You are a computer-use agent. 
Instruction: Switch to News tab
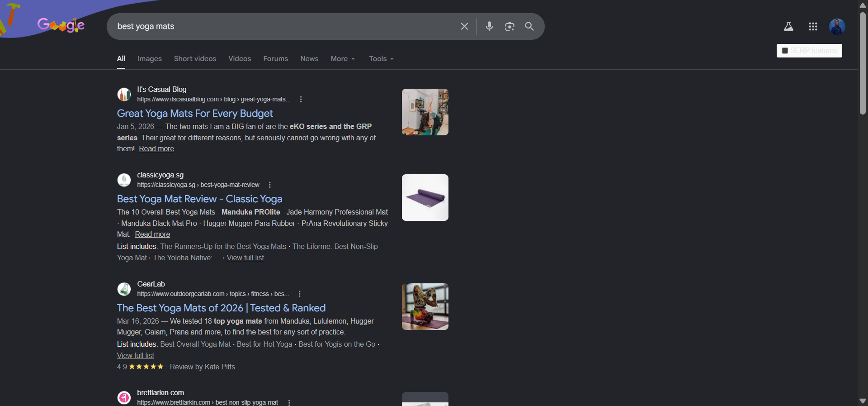tap(309, 59)
